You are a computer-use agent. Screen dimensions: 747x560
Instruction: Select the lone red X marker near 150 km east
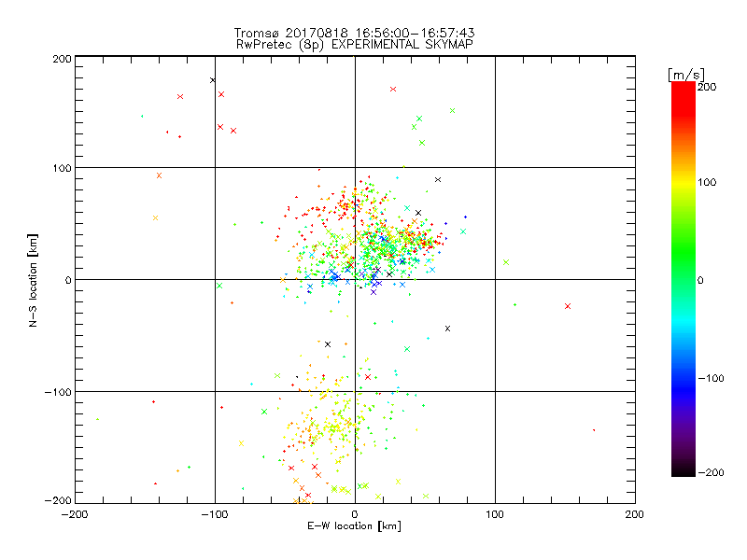(x=568, y=306)
